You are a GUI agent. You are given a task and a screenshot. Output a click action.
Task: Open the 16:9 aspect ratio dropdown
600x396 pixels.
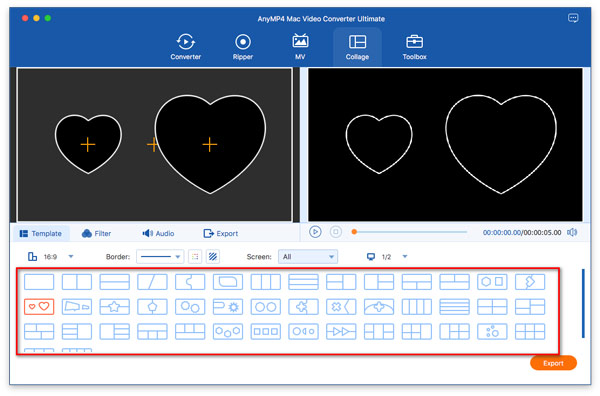click(x=71, y=256)
